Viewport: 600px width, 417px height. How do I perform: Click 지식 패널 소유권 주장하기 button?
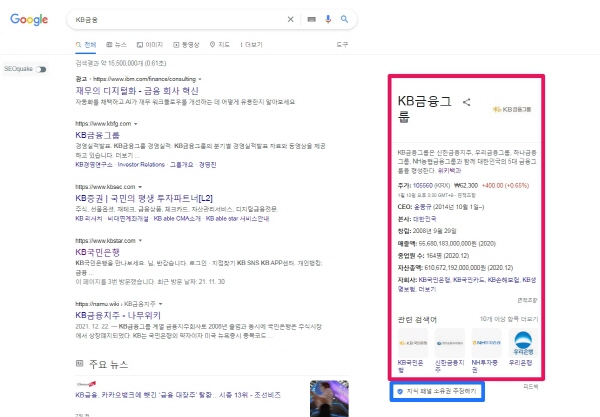(x=437, y=391)
